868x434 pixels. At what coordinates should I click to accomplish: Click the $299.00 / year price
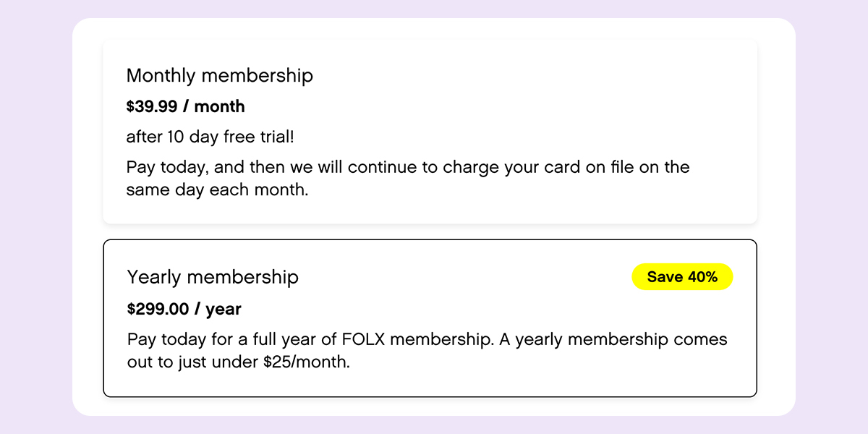click(184, 309)
